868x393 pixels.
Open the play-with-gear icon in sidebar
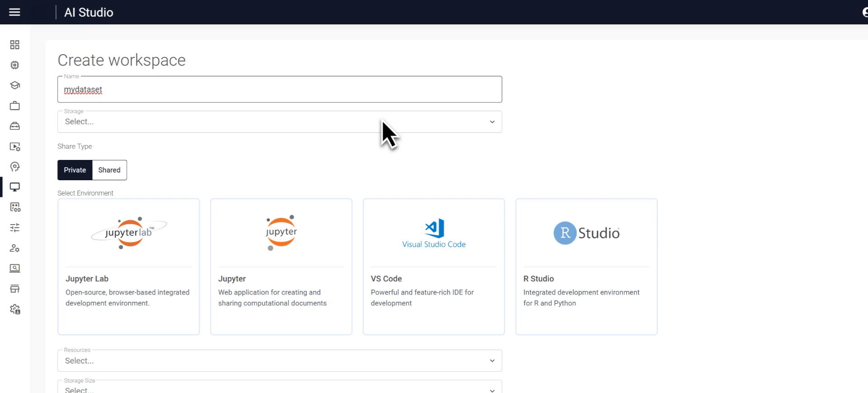14,146
